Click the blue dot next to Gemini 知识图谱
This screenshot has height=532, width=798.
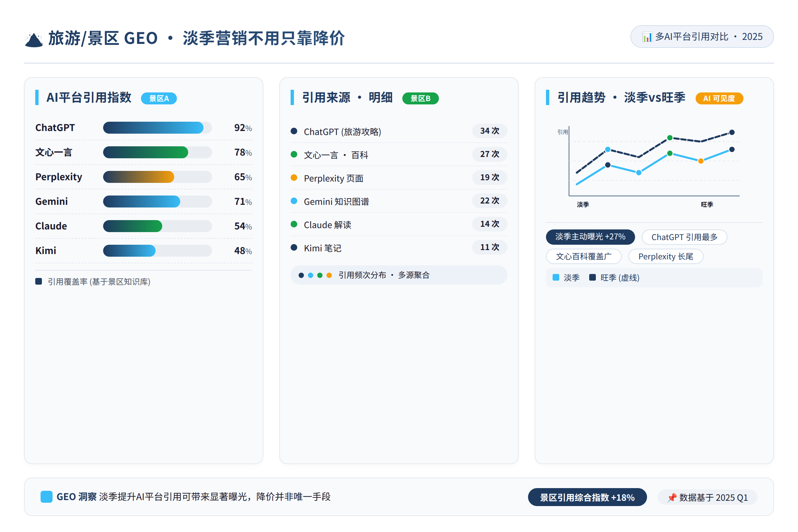[x=294, y=201]
